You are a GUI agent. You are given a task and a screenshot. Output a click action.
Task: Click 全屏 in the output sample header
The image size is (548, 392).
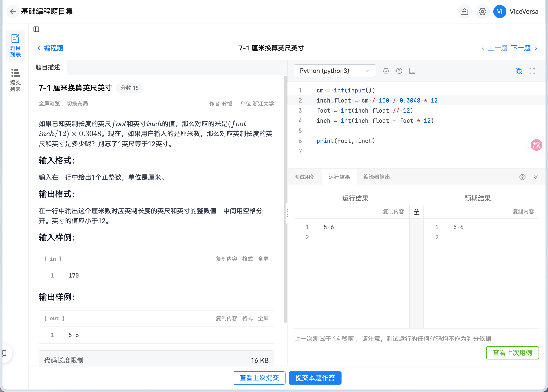(263, 319)
